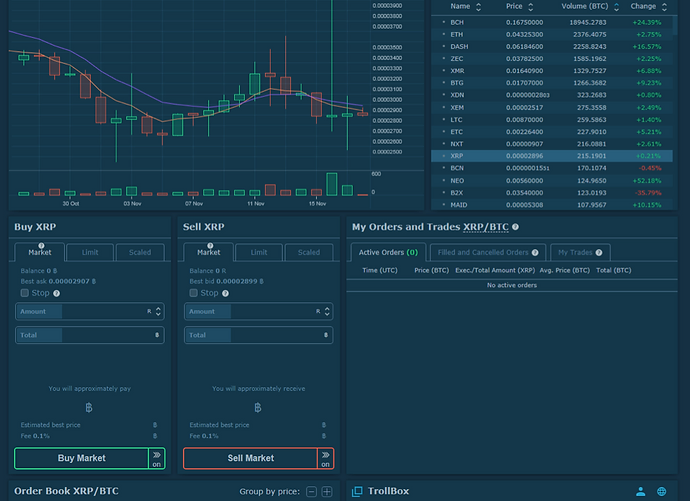Switch Buy XRP to Scaled tab
The image size is (690, 501).
click(x=140, y=252)
